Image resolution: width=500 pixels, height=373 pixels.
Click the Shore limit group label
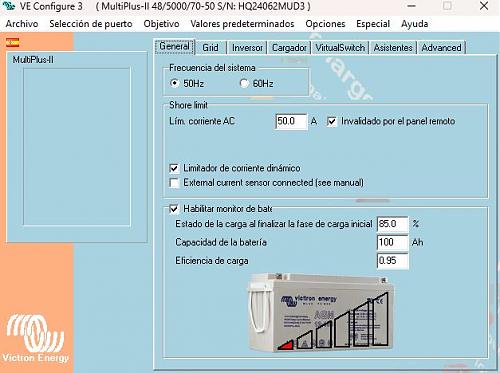pos(188,105)
